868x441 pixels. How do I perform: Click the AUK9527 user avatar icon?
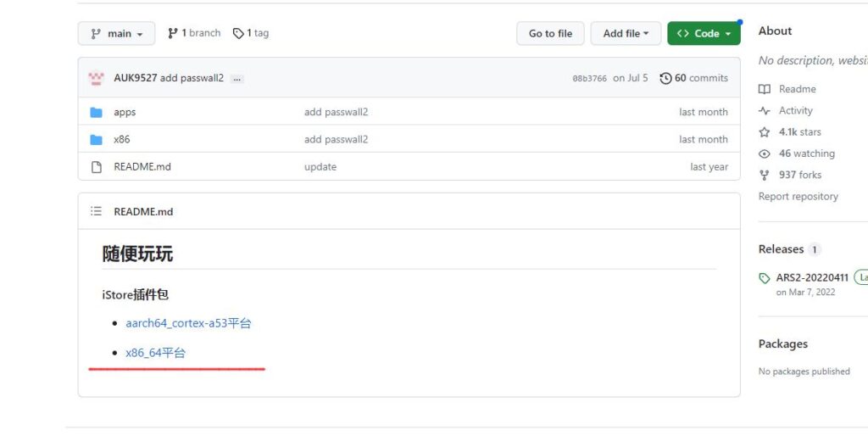tap(96, 78)
